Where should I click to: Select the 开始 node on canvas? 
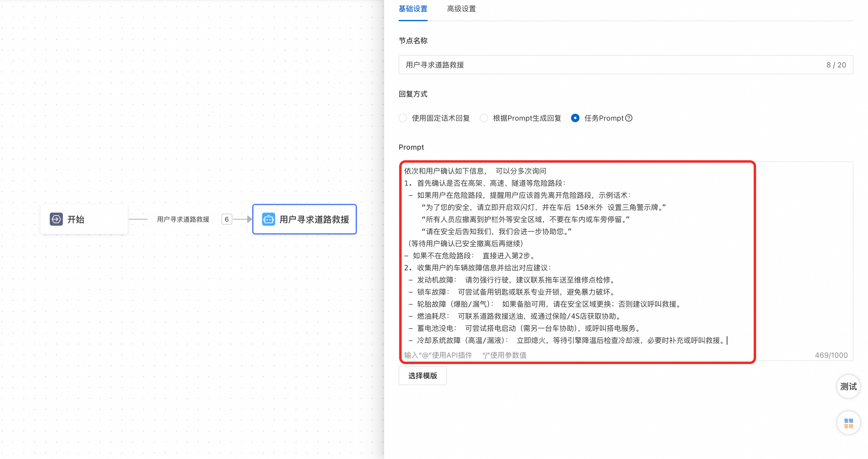(x=84, y=220)
